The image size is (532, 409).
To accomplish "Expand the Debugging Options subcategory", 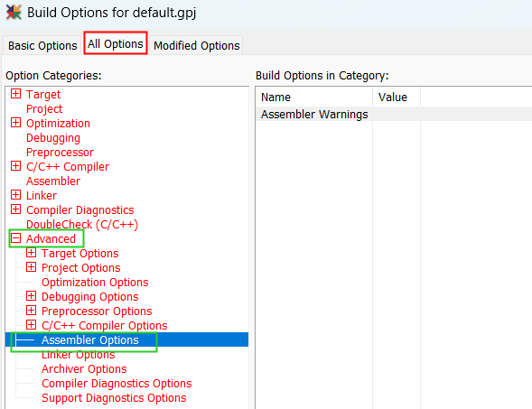I will click(32, 296).
